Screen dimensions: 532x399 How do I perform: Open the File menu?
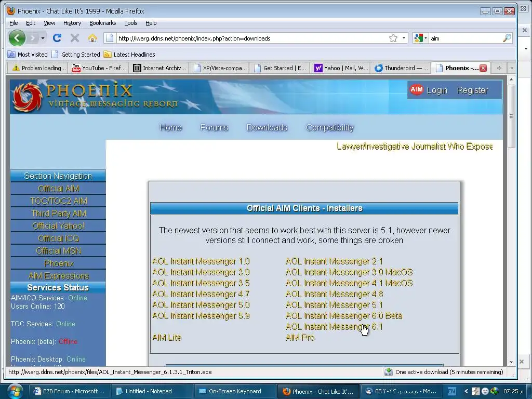[x=14, y=23]
